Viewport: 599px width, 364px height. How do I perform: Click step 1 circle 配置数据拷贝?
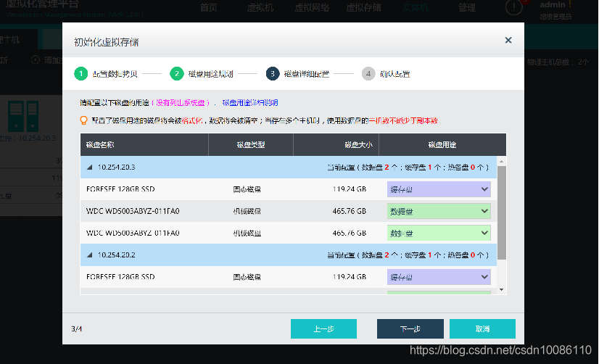[81, 74]
